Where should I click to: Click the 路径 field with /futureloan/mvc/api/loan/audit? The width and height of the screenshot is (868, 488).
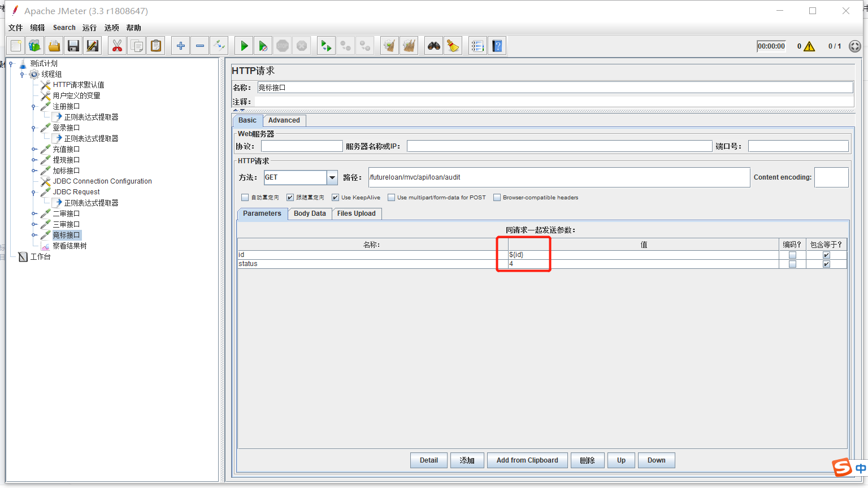click(559, 177)
